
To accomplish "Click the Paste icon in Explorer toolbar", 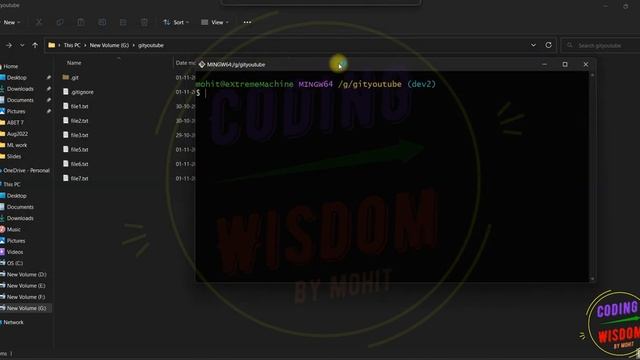I will click(81, 22).
